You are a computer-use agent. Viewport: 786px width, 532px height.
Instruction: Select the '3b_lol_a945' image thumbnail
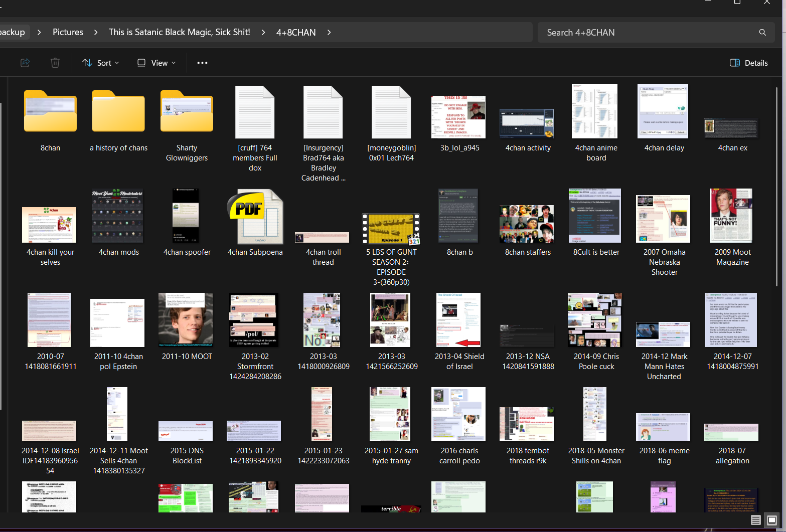pyautogui.click(x=458, y=117)
